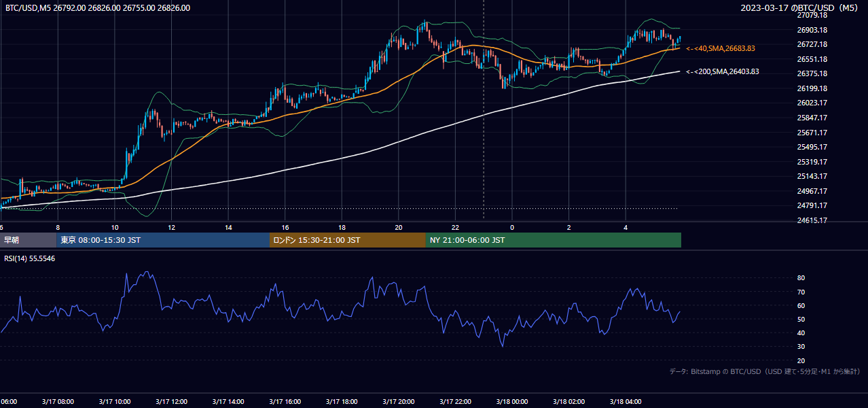Click the 3/17 12:00 time axis label
The image size is (868, 408).
click(x=171, y=401)
